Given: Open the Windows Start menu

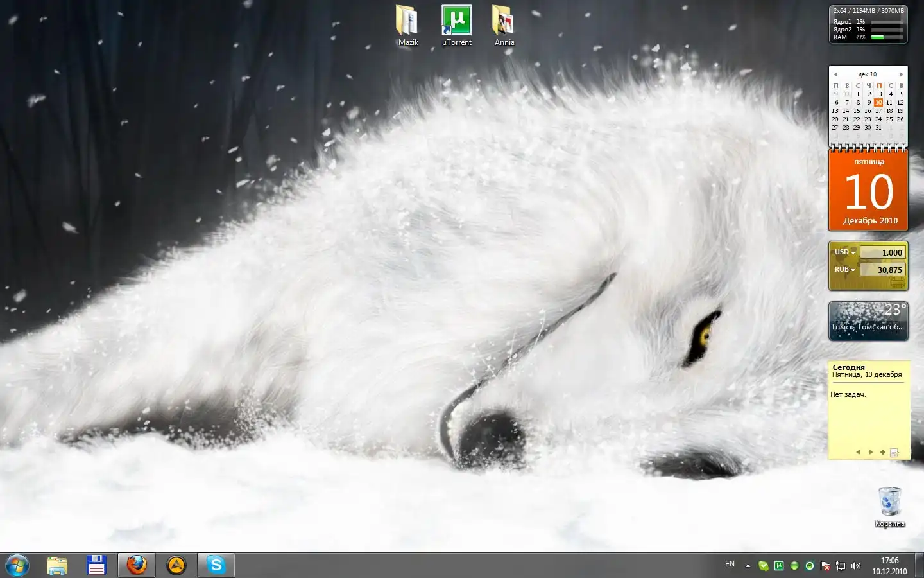Looking at the screenshot, I should tap(17, 565).
